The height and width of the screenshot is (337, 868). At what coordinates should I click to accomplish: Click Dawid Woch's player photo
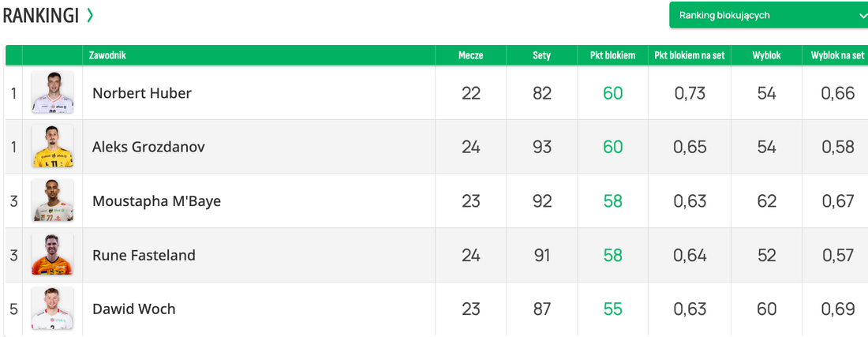coord(52,309)
